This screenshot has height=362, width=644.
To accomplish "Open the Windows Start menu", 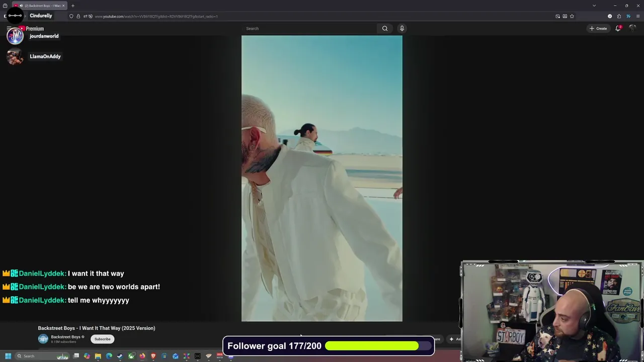I will tap(8, 356).
